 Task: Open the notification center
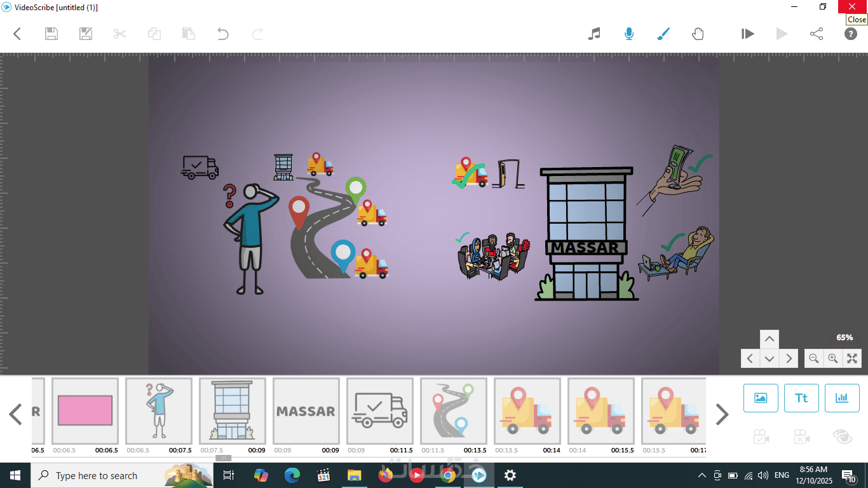(x=849, y=475)
